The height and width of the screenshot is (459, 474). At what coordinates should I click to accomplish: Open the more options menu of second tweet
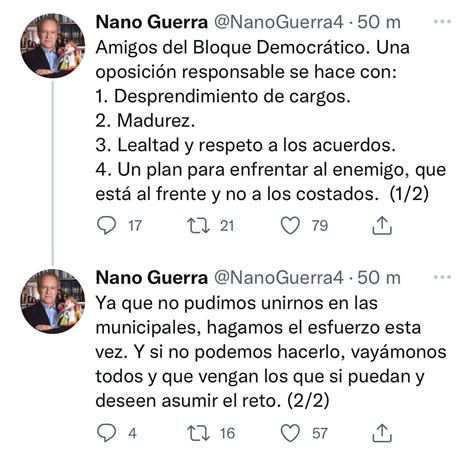(x=442, y=277)
